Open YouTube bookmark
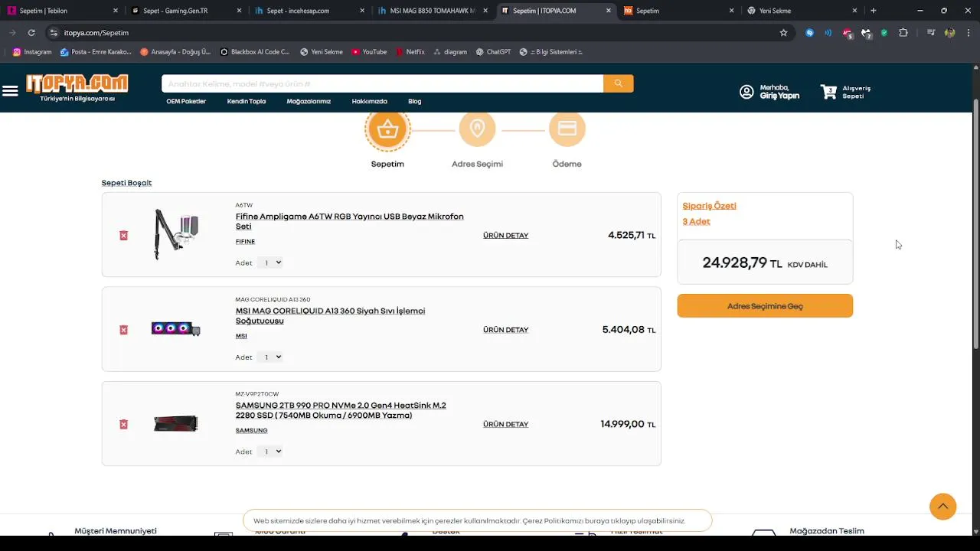 [x=369, y=52]
